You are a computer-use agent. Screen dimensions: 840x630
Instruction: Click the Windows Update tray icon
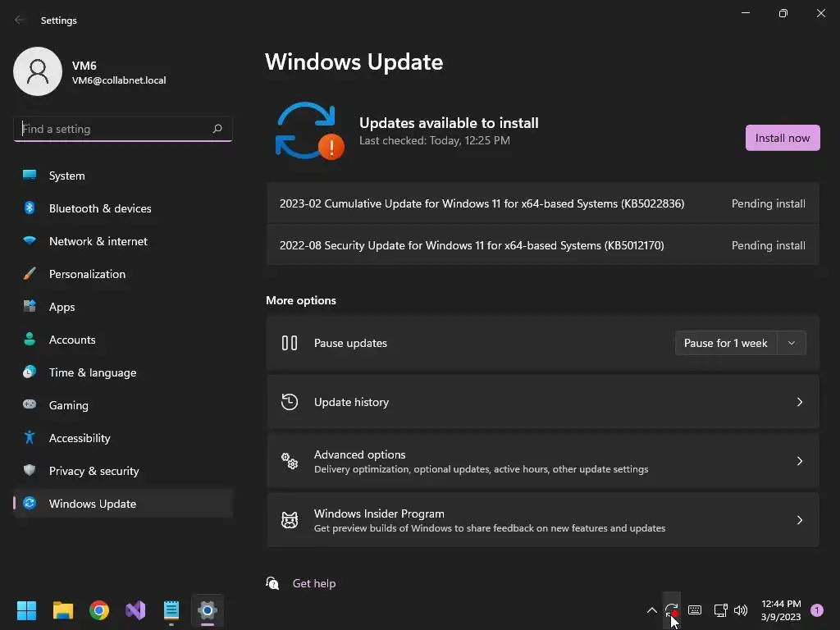[x=671, y=610]
